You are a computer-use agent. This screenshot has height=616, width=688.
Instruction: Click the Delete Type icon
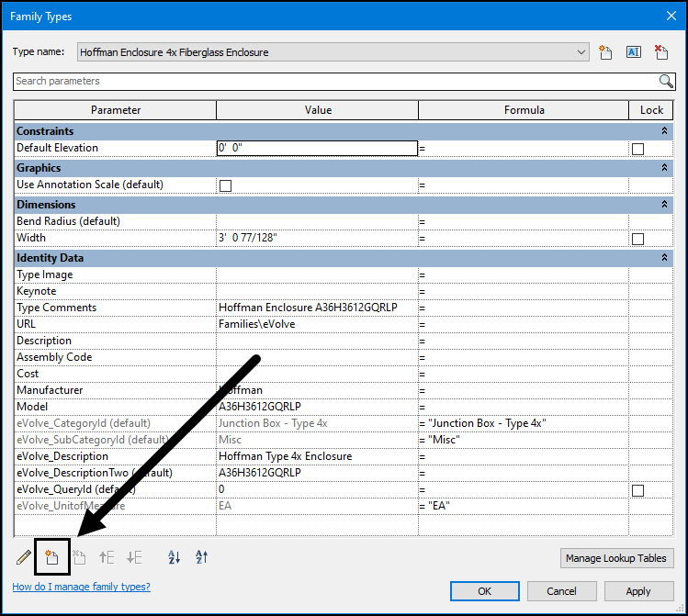pyautogui.click(x=661, y=52)
